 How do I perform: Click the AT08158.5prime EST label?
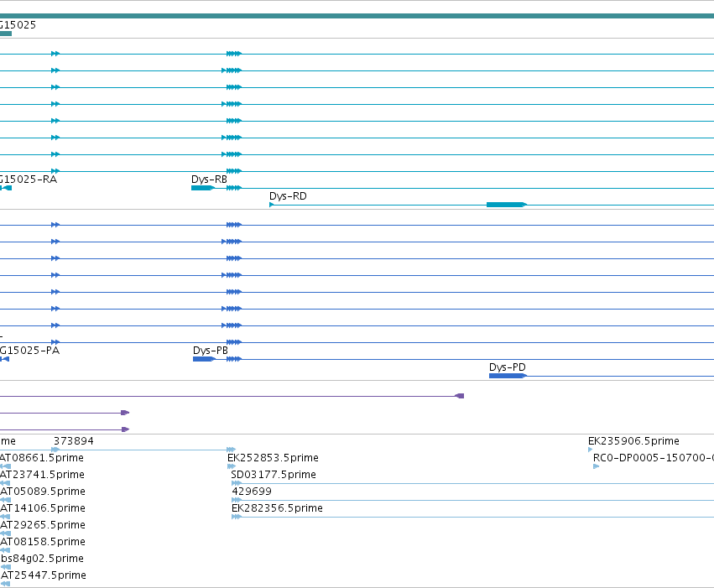(x=43, y=542)
